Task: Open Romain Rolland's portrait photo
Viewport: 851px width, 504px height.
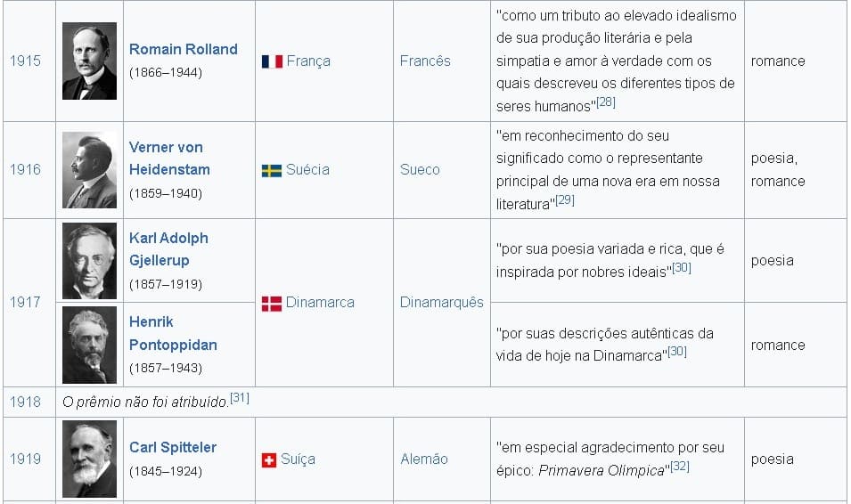Action: pos(89,61)
